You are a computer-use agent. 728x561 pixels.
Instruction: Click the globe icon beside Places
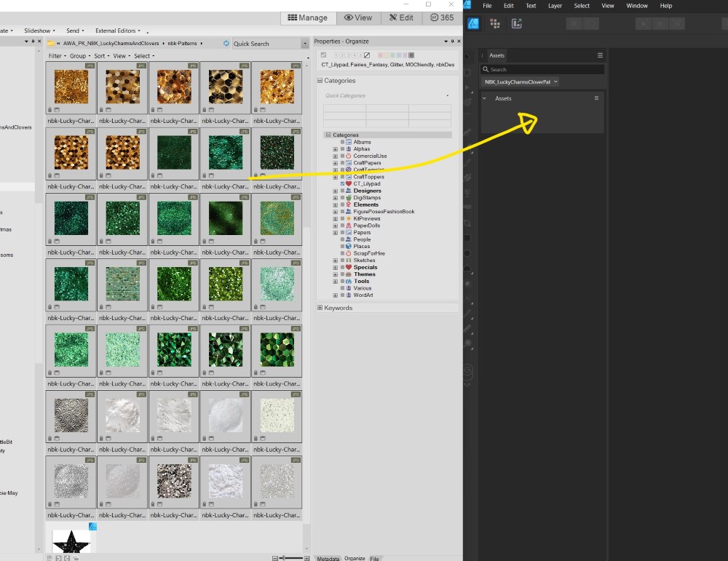[x=349, y=247]
